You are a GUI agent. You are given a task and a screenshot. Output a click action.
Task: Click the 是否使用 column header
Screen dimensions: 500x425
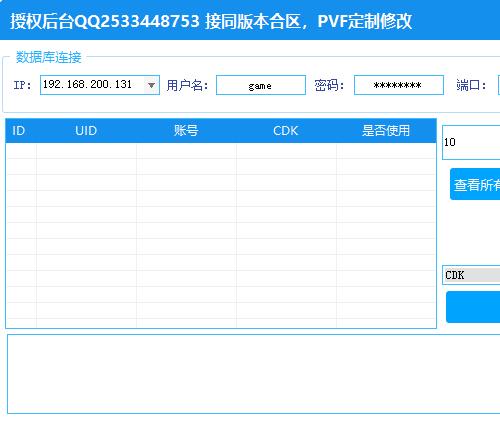click(x=386, y=131)
